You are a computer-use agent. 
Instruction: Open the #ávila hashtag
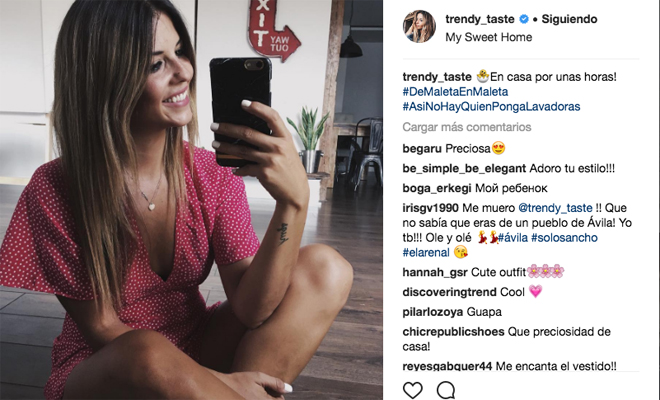point(513,238)
